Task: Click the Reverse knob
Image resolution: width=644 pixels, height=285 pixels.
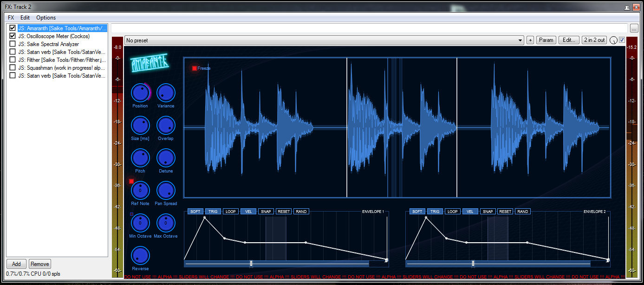Action: [140, 256]
